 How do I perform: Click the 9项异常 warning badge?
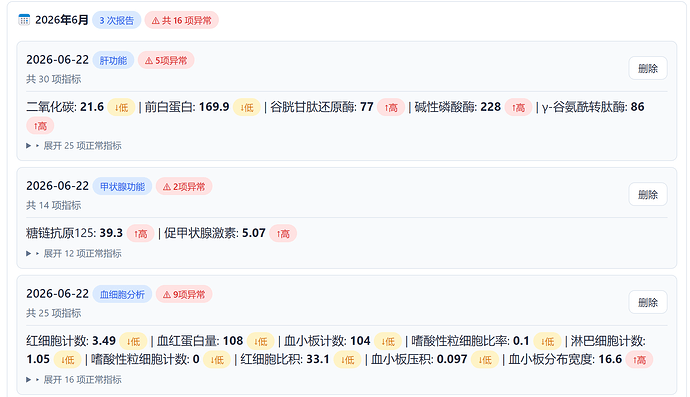(184, 294)
